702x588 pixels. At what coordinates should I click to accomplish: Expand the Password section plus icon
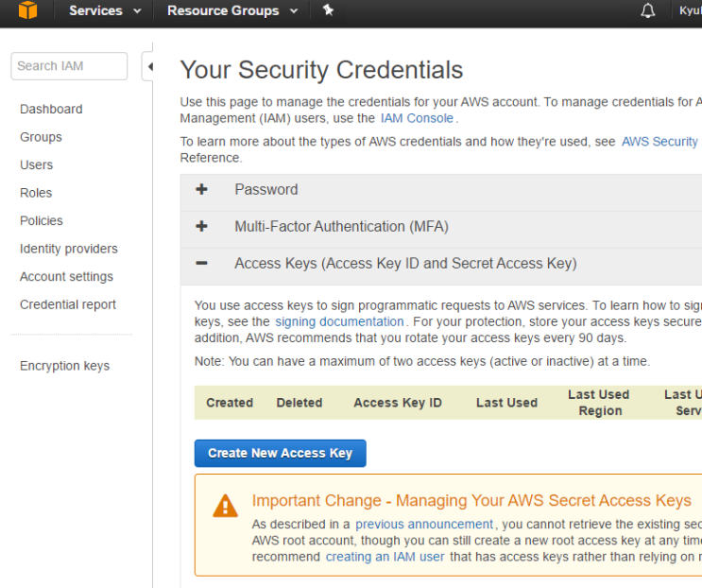point(201,189)
